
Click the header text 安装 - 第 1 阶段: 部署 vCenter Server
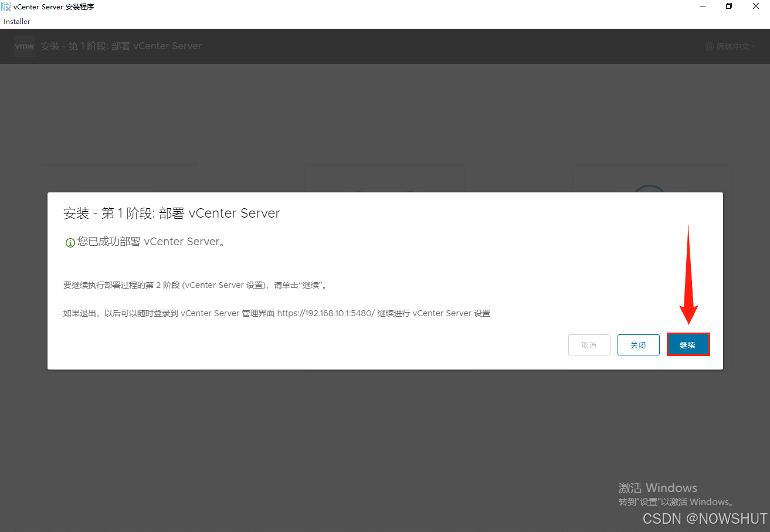(121, 46)
